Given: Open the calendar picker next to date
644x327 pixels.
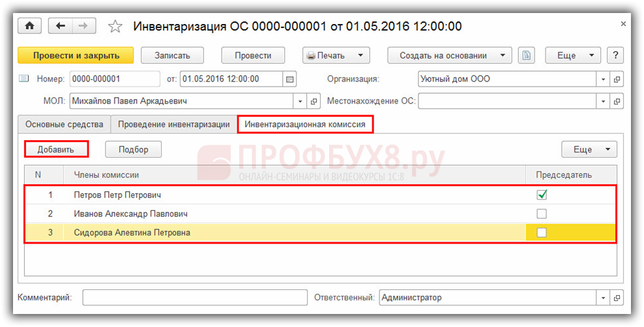Looking at the screenshot, I should [x=289, y=79].
